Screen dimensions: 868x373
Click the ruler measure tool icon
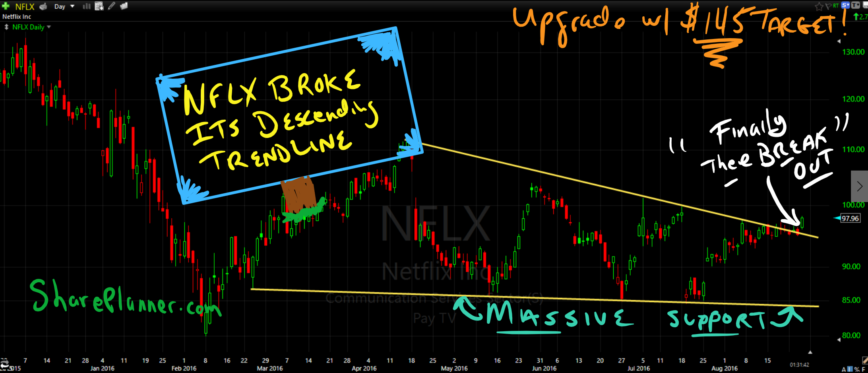tap(864, 361)
